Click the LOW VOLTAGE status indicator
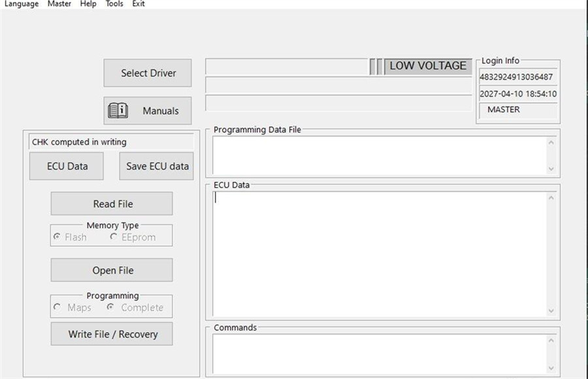588x379 pixels. (x=428, y=66)
